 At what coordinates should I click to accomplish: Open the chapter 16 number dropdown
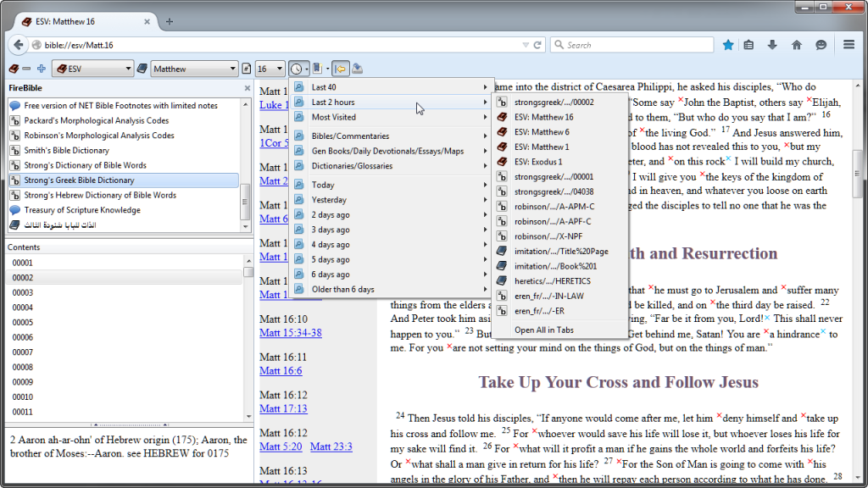pyautogui.click(x=270, y=69)
